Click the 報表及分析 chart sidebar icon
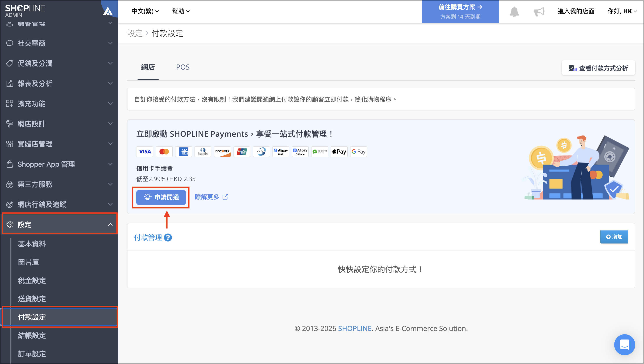Viewport: 644px width, 364px height. tap(9, 84)
